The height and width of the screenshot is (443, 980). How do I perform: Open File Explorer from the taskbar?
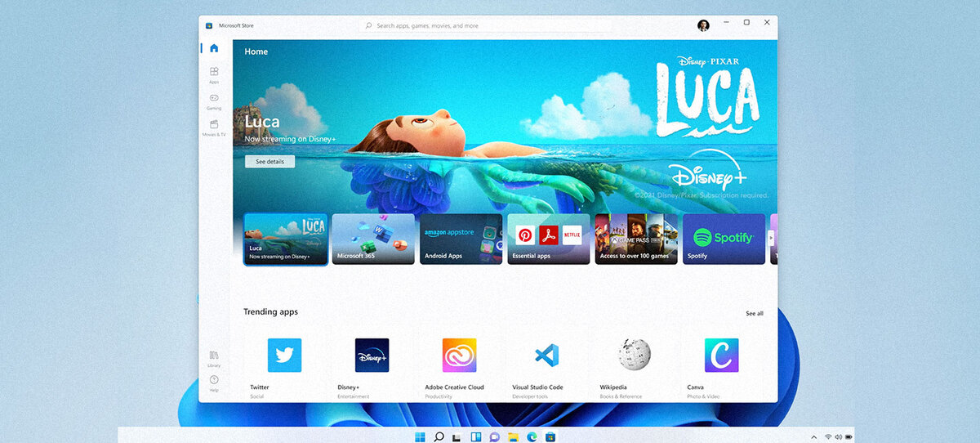point(513,436)
